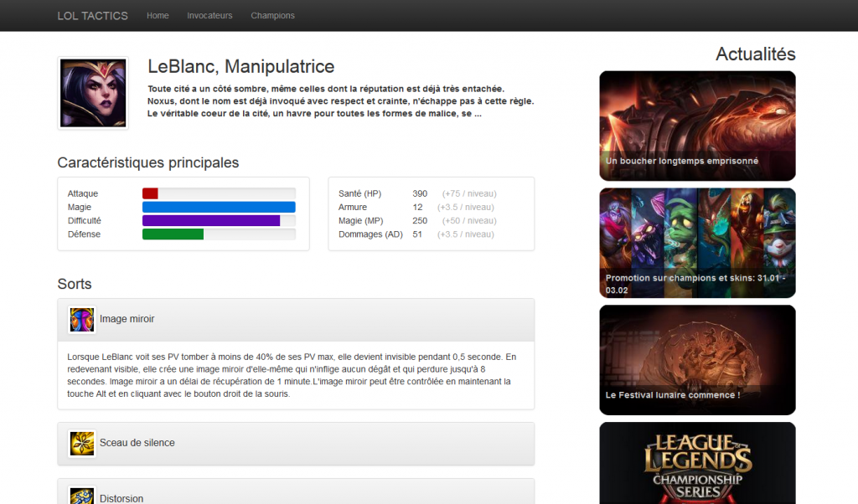Screen dimensions: 858x504
Task: Click the 'Attaque' stat label
Action: click(x=83, y=193)
